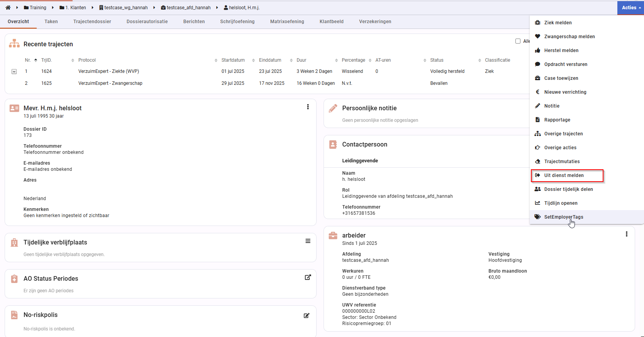This screenshot has height=337, width=644.
Task: Open the Matrixoefening tab
Action: tap(287, 22)
